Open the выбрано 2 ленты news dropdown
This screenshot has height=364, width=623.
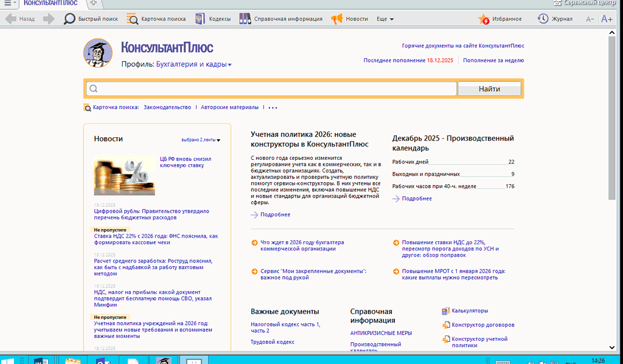pyautogui.click(x=201, y=140)
